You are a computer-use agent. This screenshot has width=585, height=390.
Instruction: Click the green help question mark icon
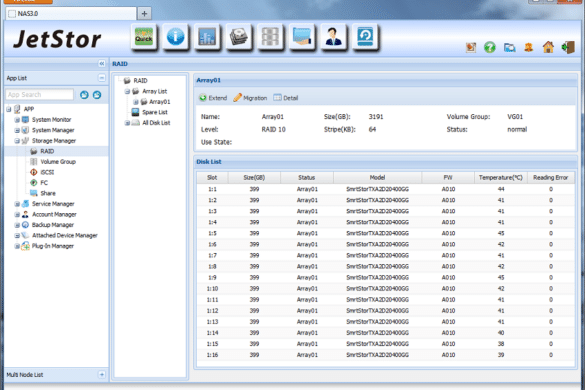[x=490, y=47]
